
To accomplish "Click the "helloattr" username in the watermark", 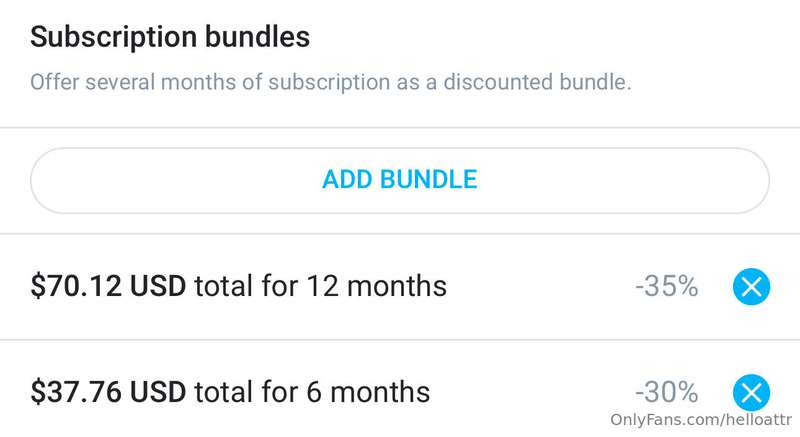I will [756, 422].
